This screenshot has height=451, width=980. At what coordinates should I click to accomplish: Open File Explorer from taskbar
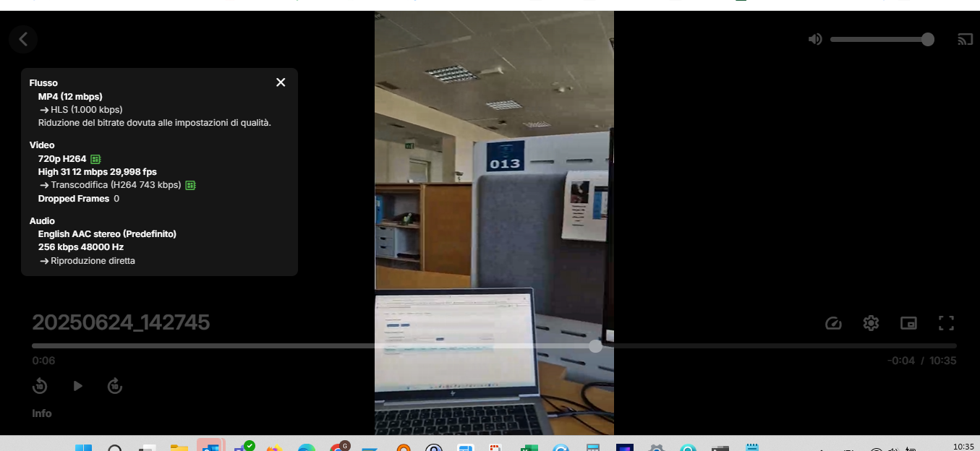pos(179,448)
